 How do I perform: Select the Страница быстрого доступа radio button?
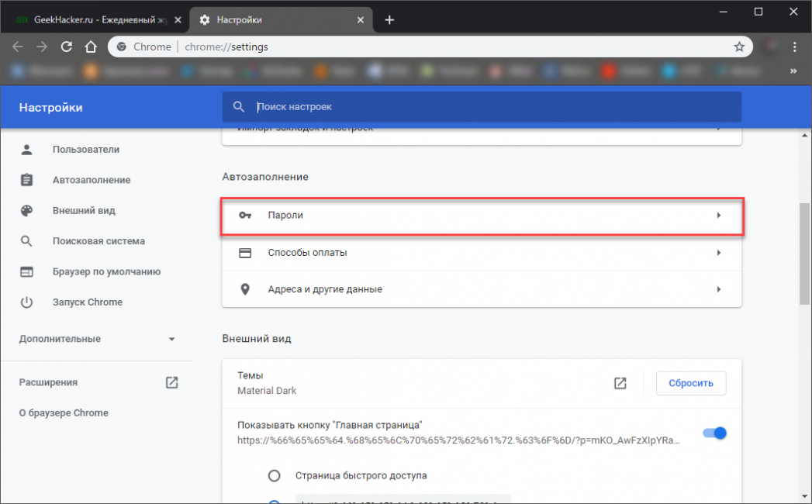click(274, 475)
